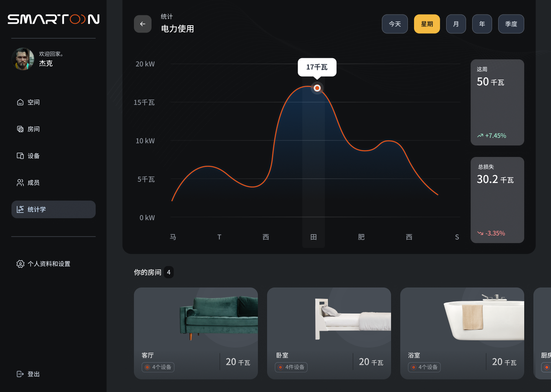Screen dimensions: 551x392
Task: Switch chart to 年 view
Action: (482, 24)
